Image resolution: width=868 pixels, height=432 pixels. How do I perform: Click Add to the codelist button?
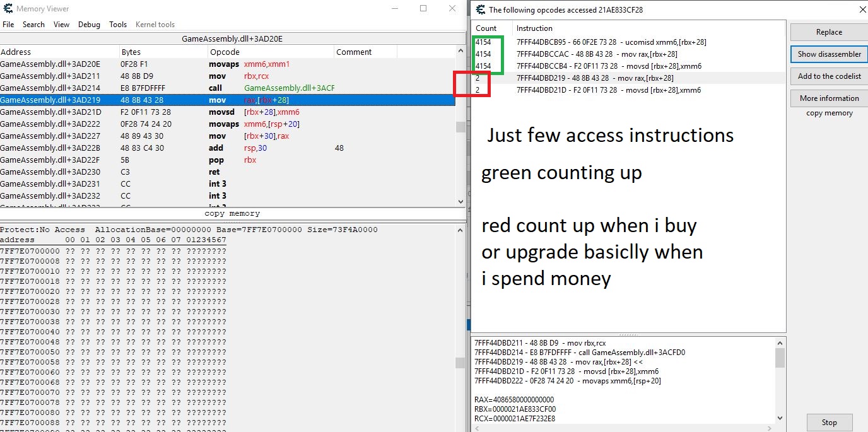click(828, 76)
